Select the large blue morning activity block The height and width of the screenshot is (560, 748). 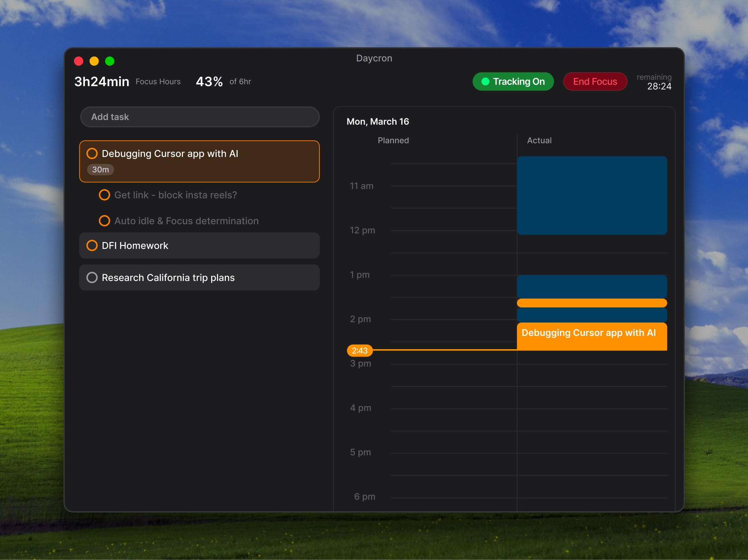click(591, 196)
